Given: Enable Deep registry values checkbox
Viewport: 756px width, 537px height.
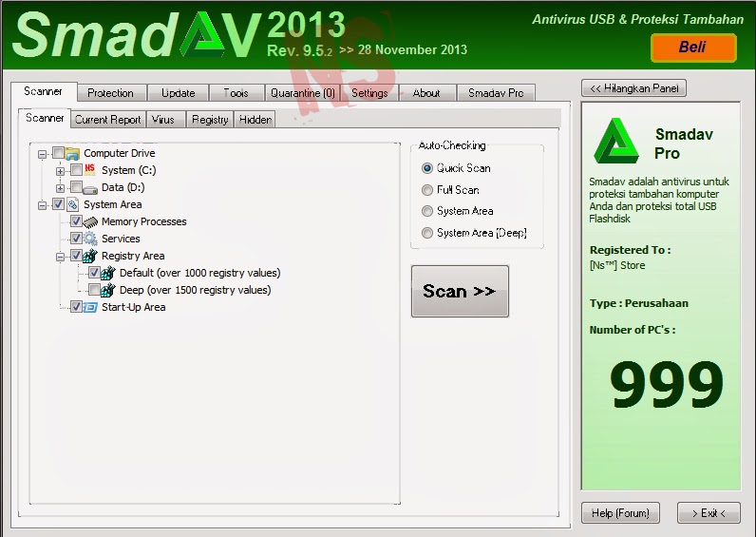Looking at the screenshot, I should coord(94,290).
